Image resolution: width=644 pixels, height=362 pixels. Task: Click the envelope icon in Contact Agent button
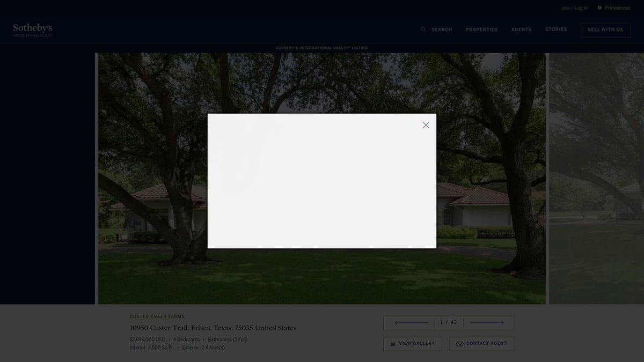(x=459, y=343)
